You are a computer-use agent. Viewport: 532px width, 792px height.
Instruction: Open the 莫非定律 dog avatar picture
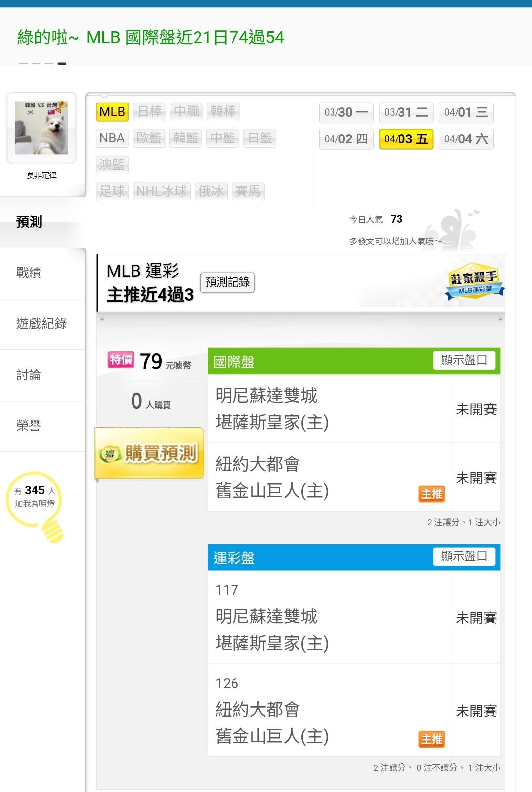tap(41, 128)
